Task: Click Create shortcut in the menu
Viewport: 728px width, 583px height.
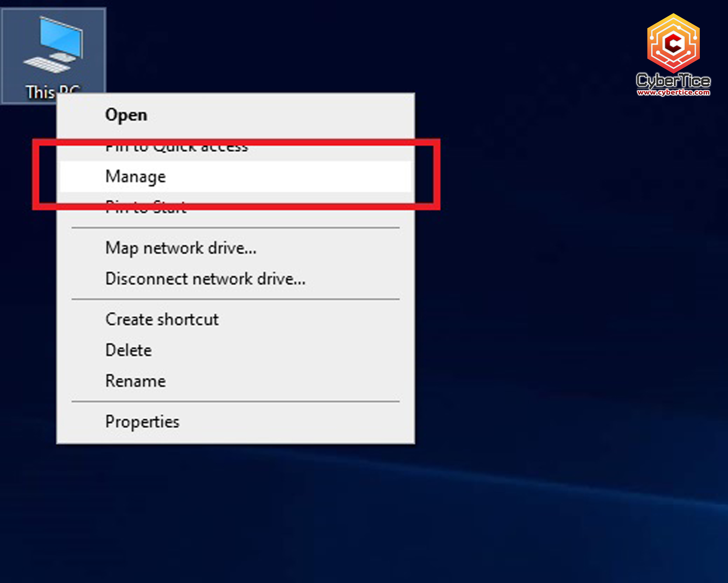Action: [162, 320]
